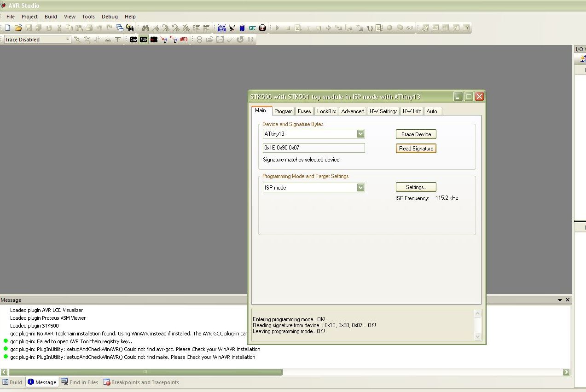Open the ISP mode dropdown
Screen dimensions: 586x392
click(x=361, y=187)
